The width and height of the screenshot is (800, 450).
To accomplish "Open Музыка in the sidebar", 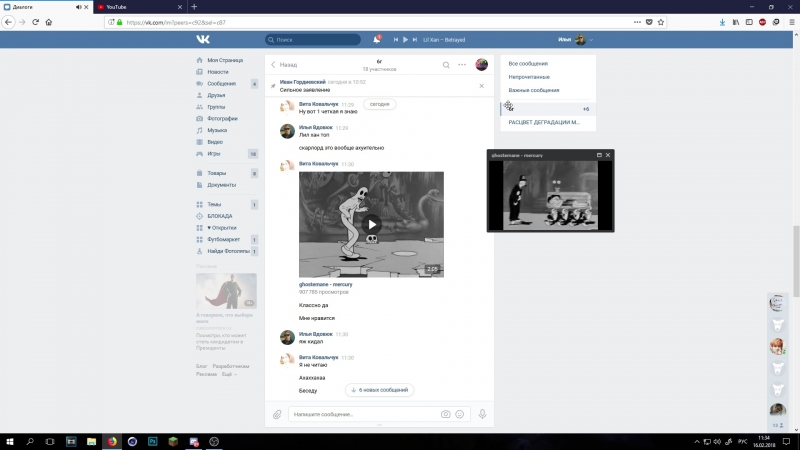I will coord(217,130).
